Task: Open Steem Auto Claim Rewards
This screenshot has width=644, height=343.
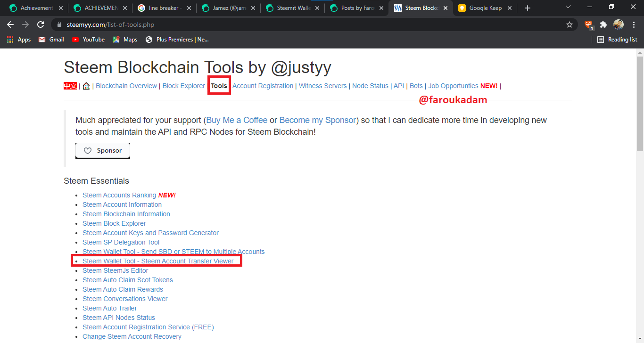Action: pos(123,289)
